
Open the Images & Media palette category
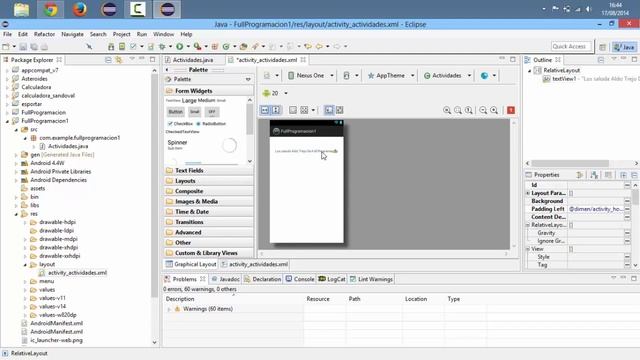tap(209, 201)
